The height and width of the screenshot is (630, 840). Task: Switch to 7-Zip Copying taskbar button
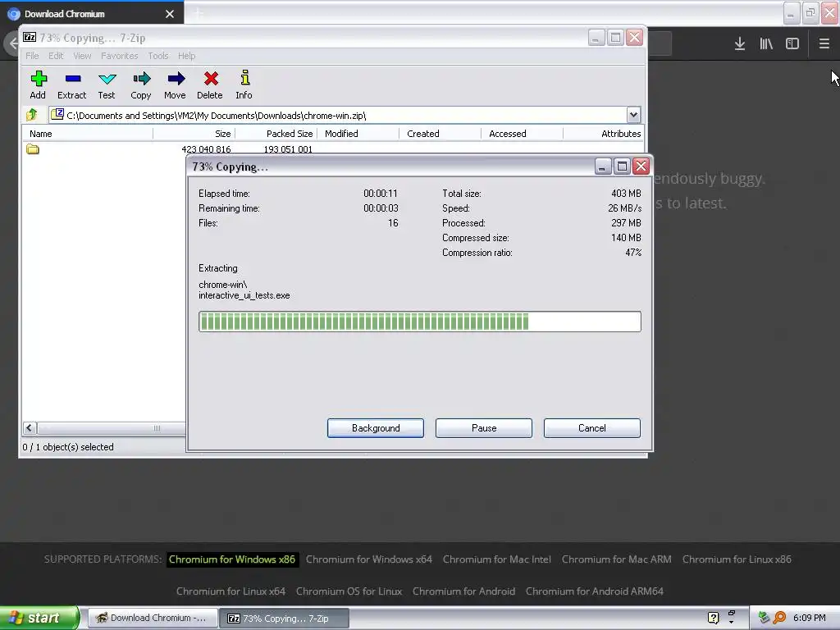coord(285,619)
